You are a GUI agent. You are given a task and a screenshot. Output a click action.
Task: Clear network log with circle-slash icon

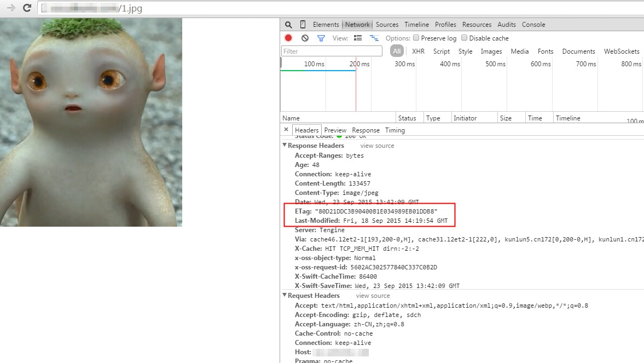(x=305, y=38)
